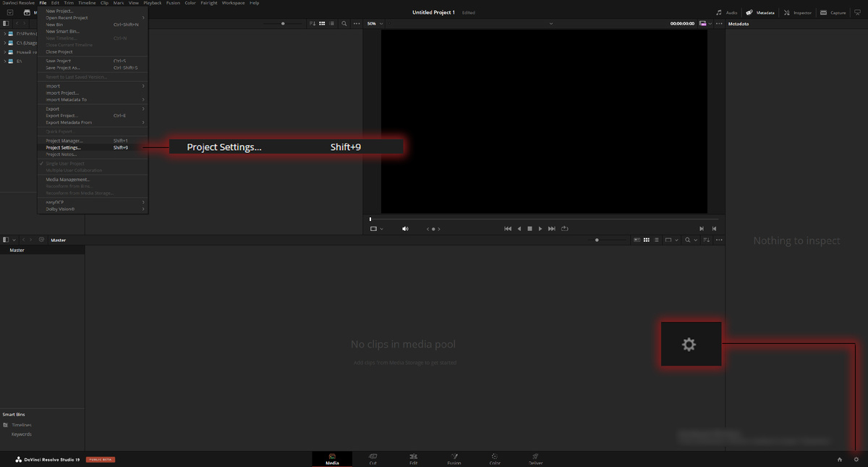Click the DaVinci Resolve Studio 19 logo
Image resolution: width=868 pixels, height=467 pixels.
click(x=48, y=460)
